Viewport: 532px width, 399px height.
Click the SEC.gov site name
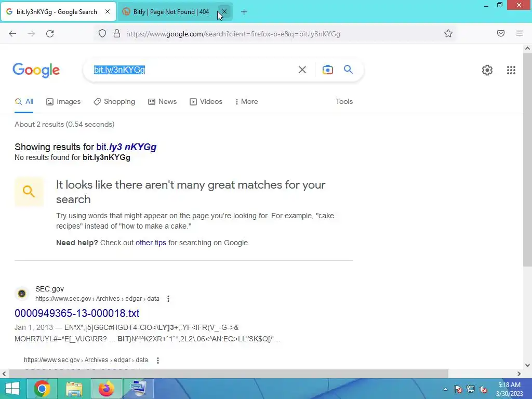[49, 289]
